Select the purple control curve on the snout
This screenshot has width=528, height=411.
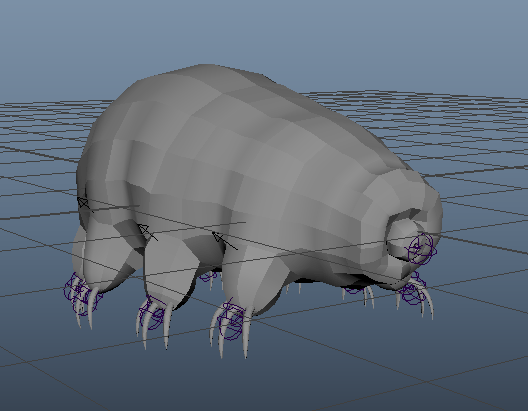coord(422,248)
